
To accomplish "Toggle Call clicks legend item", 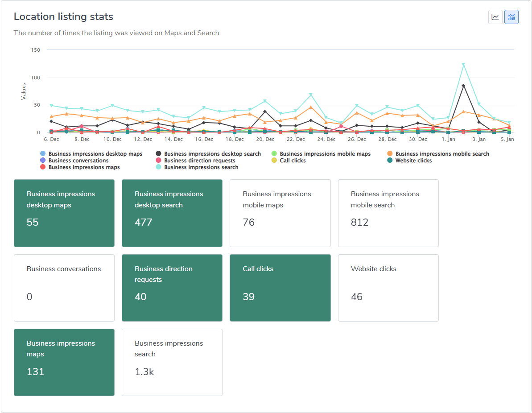I will [x=289, y=161].
